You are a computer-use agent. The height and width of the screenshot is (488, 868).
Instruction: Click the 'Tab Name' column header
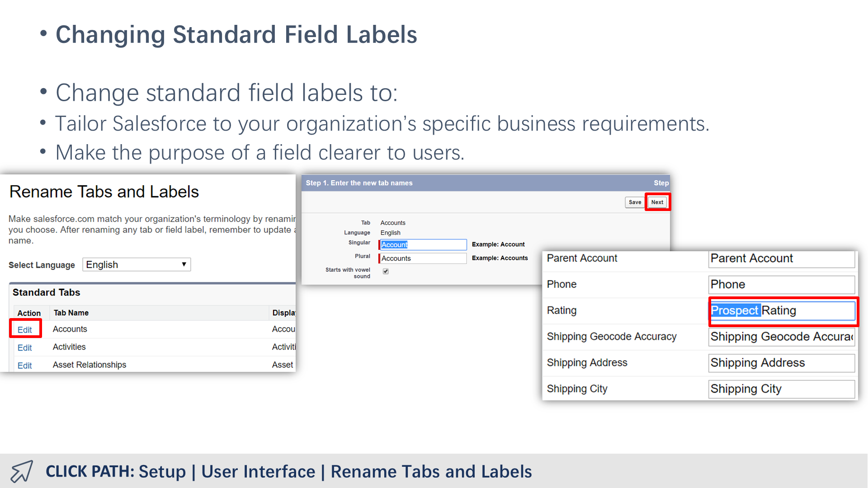71,313
